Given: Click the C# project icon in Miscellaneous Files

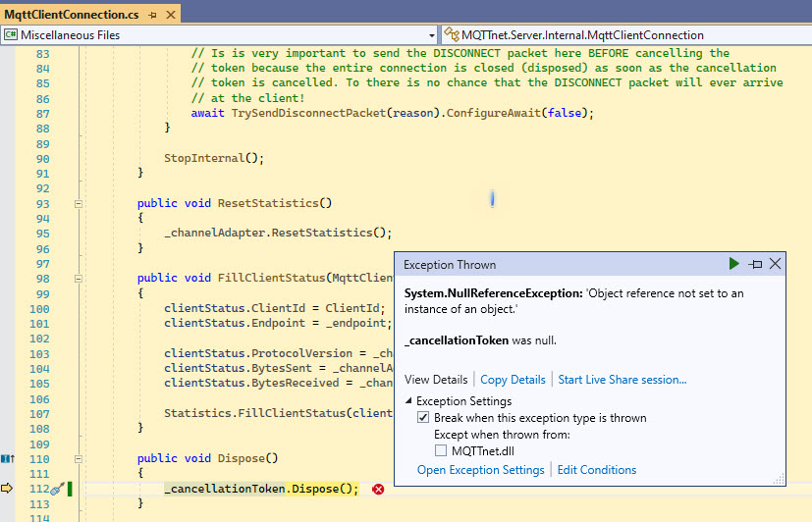Looking at the screenshot, I should [x=11, y=35].
